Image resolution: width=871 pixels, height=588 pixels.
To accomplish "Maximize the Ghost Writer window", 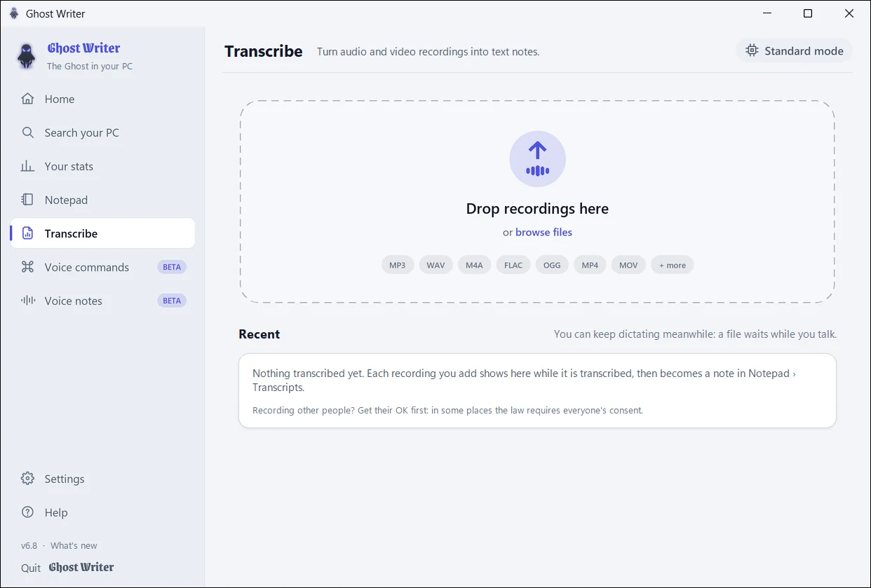I will click(x=808, y=13).
